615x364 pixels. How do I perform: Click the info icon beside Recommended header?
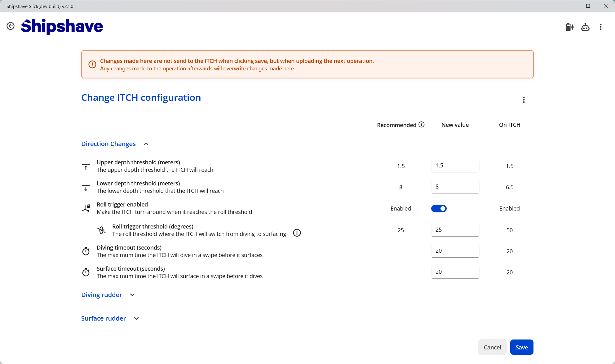tap(422, 124)
